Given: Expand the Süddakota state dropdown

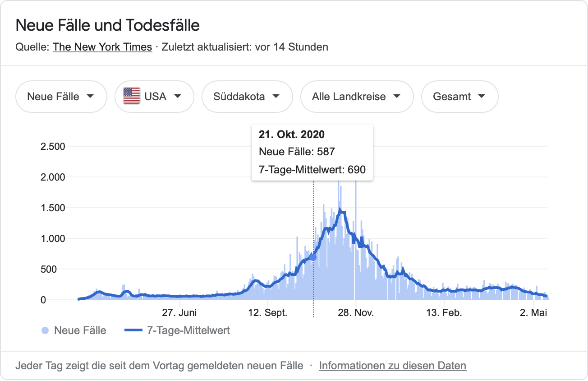Looking at the screenshot, I should click(x=247, y=96).
